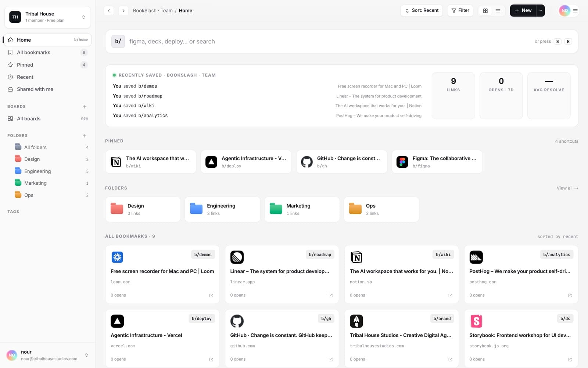Screen dimensions: 588x368
Task: Add a new board with plus icon
Action: [85, 107]
